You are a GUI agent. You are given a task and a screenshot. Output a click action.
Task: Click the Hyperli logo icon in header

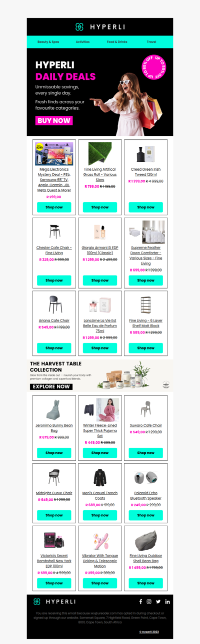[x=79, y=27]
